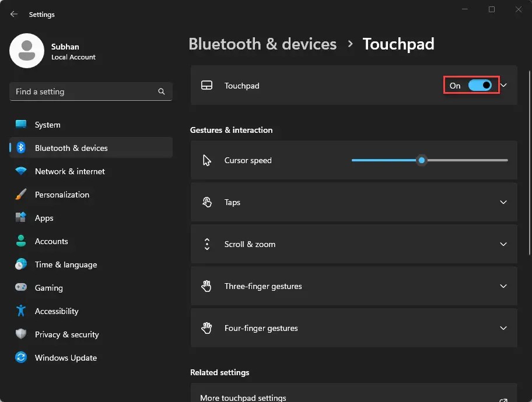Click the Gaming icon
This screenshot has width=532, height=402.
coord(21,288)
